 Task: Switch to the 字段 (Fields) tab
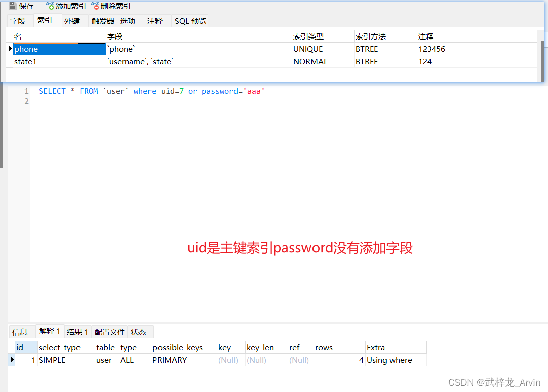[18, 21]
